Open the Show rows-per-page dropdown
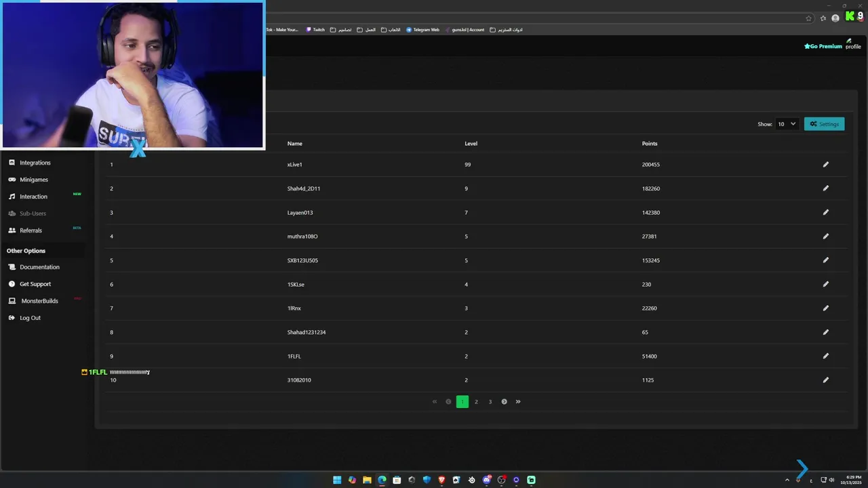 point(787,124)
